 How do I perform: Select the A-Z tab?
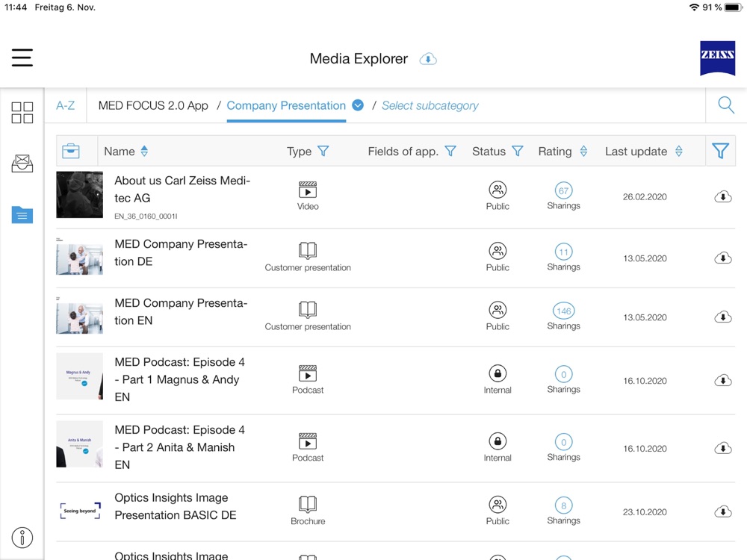pos(65,105)
